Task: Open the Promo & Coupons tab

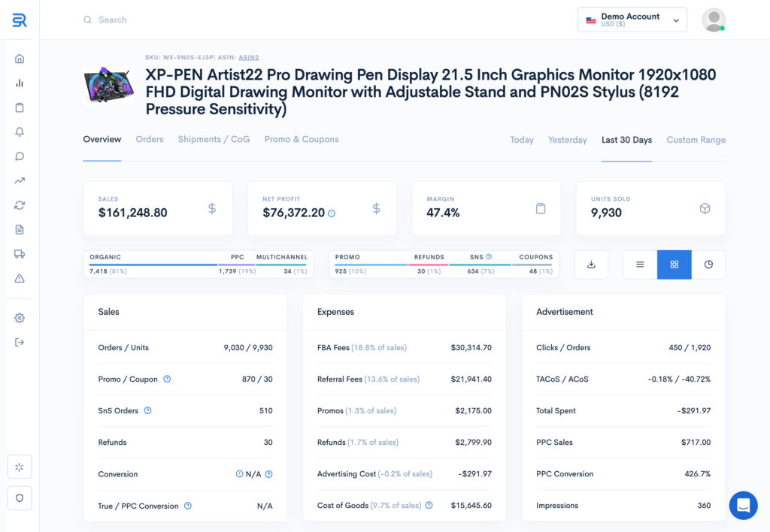Action: click(x=302, y=139)
